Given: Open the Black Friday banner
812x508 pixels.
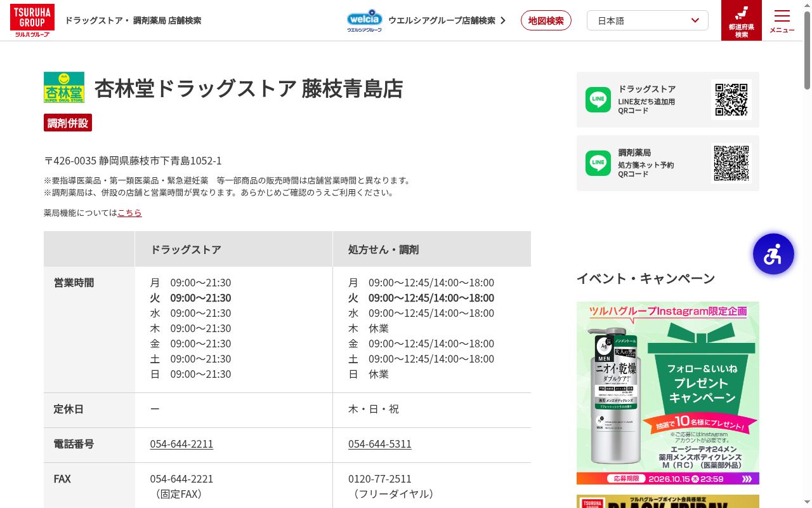Looking at the screenshot, I should (x=668, y=501).
